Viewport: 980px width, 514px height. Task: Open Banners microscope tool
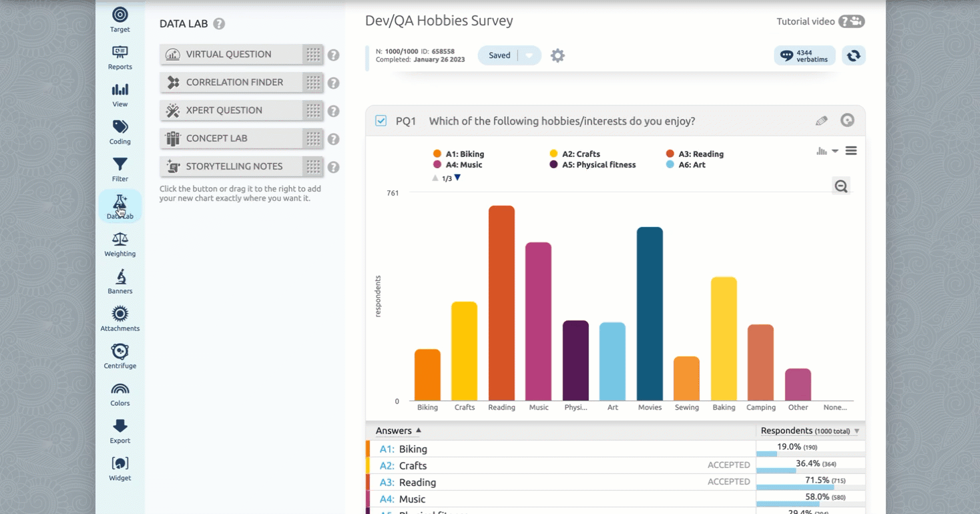[120, 280]
